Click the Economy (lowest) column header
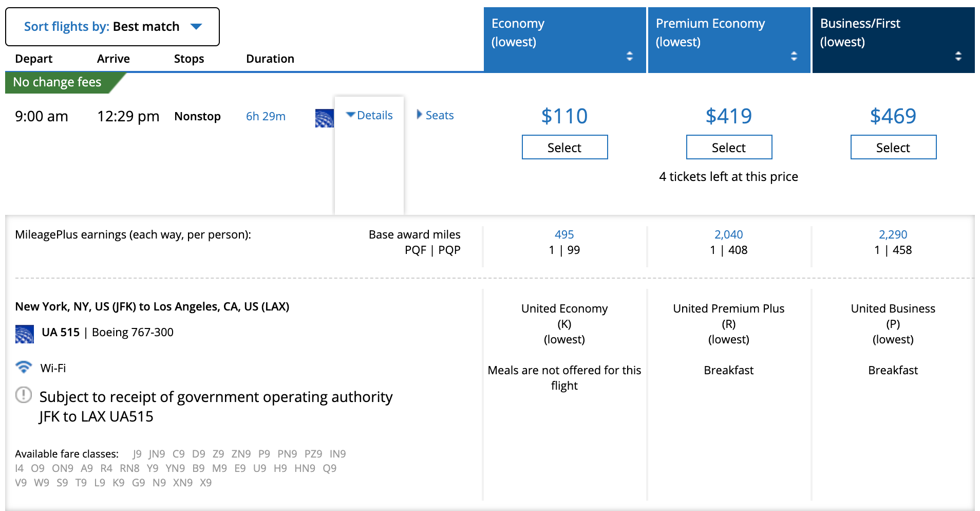Screen dimensions: 980x511 565,40
